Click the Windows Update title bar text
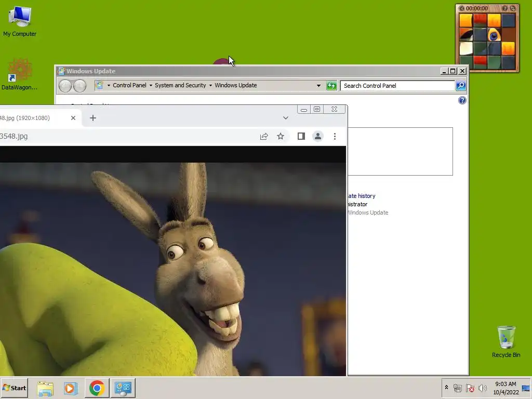 tap(90, 71)
